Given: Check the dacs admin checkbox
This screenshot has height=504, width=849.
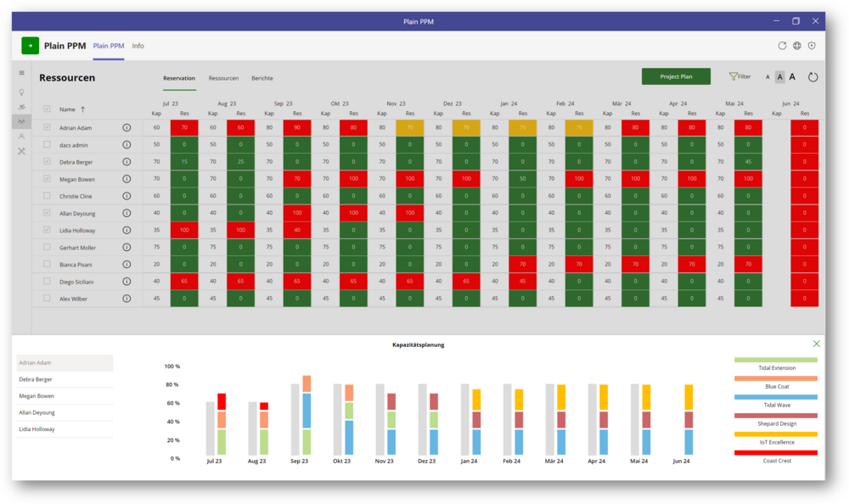Looking at the screenshot, I should [x=47, y=144].
